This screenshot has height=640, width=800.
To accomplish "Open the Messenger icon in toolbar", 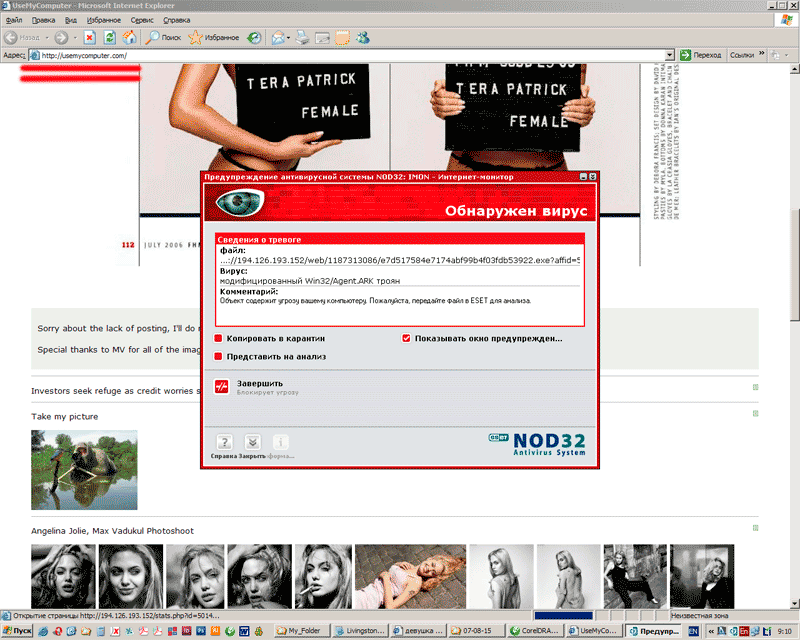I will click(363, 38).
